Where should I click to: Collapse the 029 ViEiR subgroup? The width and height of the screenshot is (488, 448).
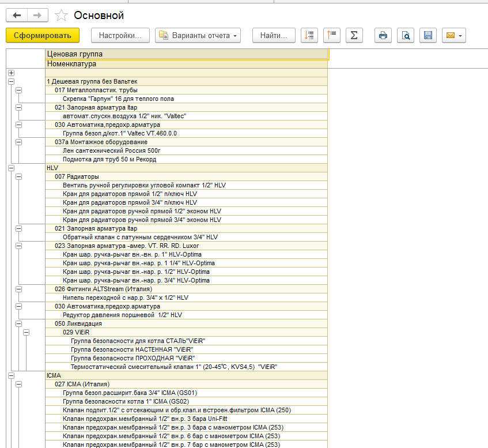pyautogui.click(x=26, y=333)
